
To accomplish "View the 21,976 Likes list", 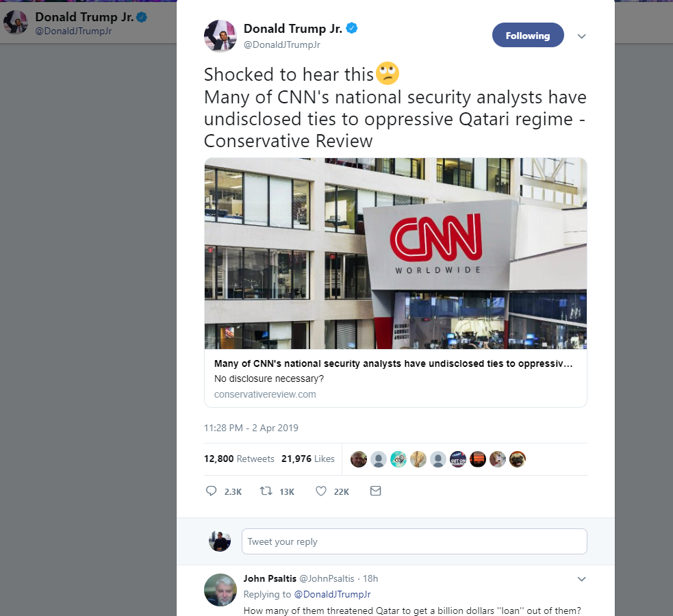I will [x=307, y=459].
